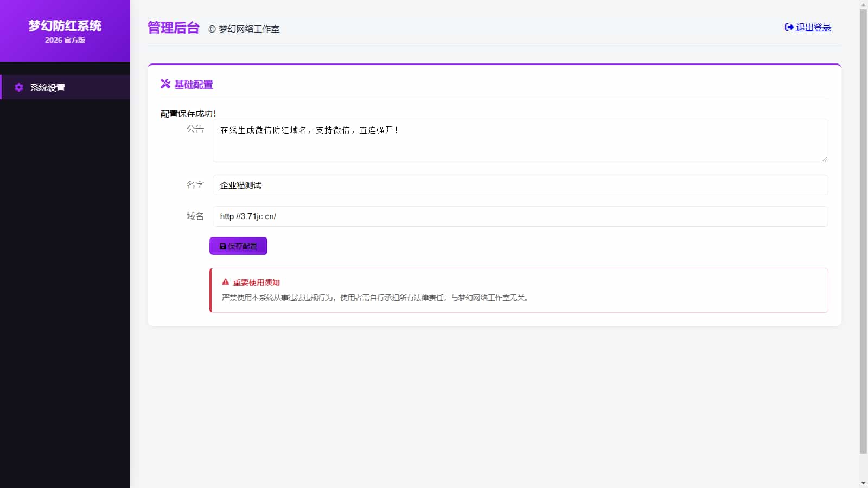Click the 公告 field label
The image size is (868, 488).
tap(195, 129)
